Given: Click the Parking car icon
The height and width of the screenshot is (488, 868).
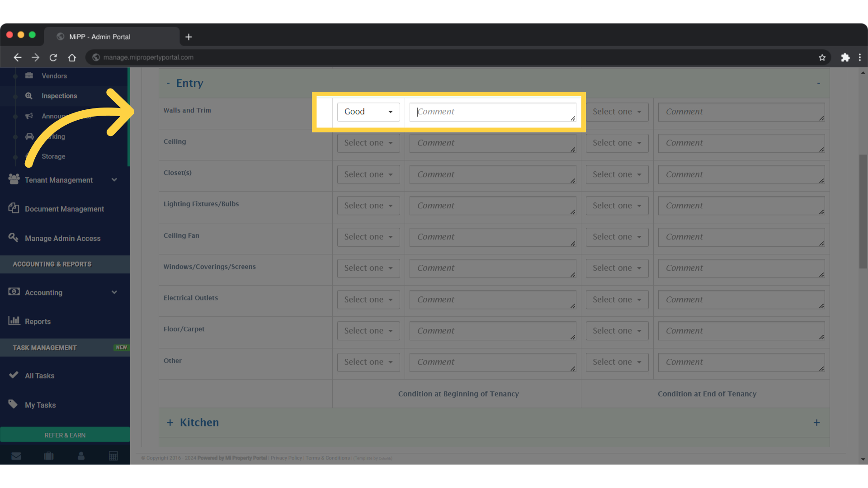Looking at the screenshot, I should click(x=28, y=136).
